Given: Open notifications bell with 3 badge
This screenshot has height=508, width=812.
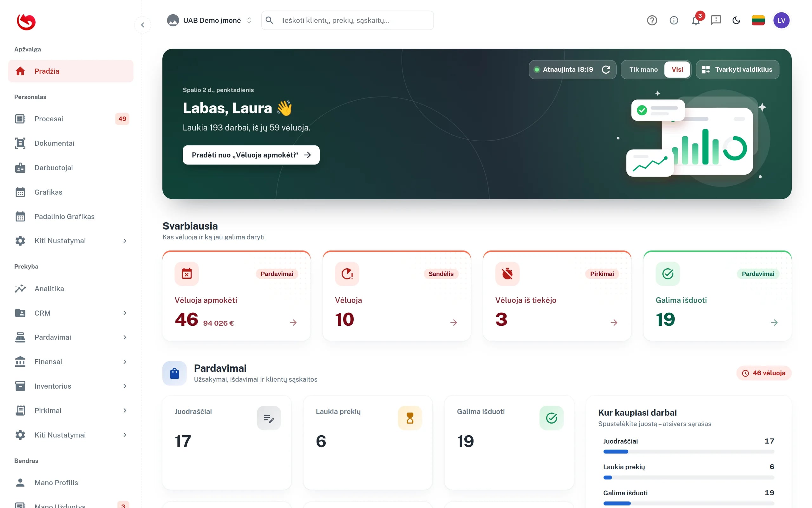Looking at the screenshot, I should 696,21.
